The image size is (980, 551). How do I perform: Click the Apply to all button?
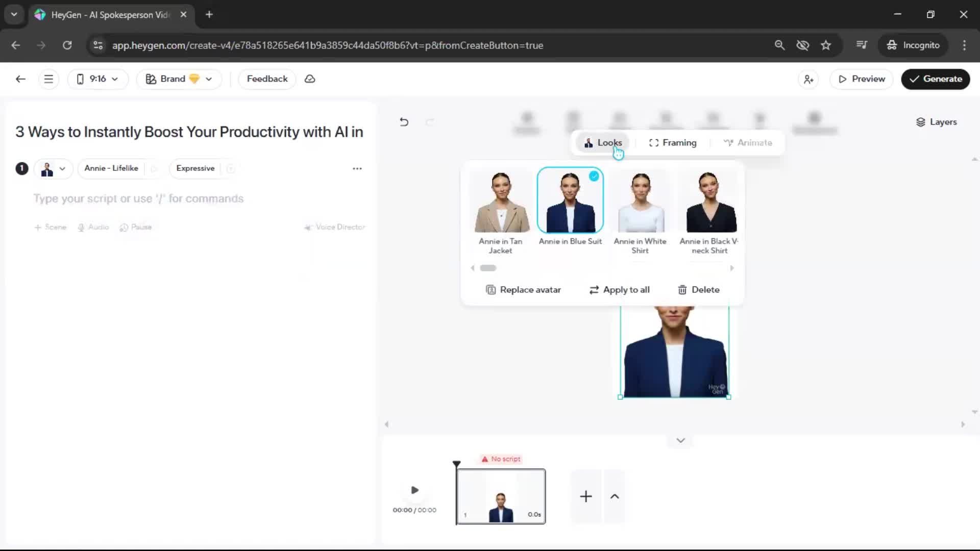pyautogui.click(x=619, y=290)
